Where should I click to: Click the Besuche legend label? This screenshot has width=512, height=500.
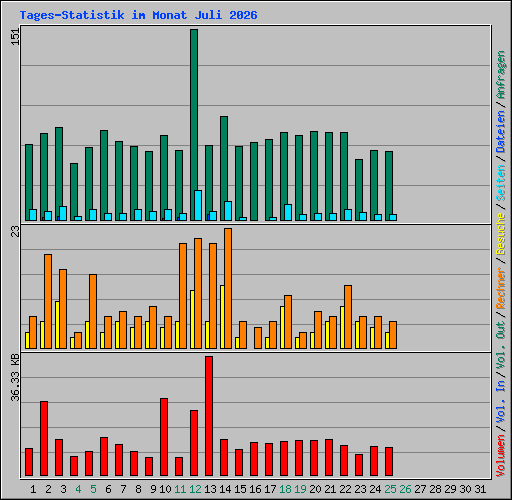click(501, 234)
